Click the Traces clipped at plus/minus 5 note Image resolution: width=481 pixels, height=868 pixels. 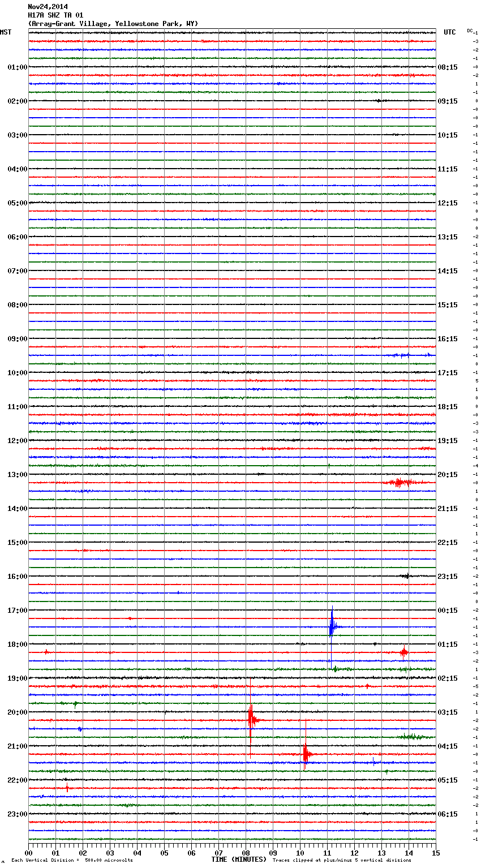coord(342,861)
